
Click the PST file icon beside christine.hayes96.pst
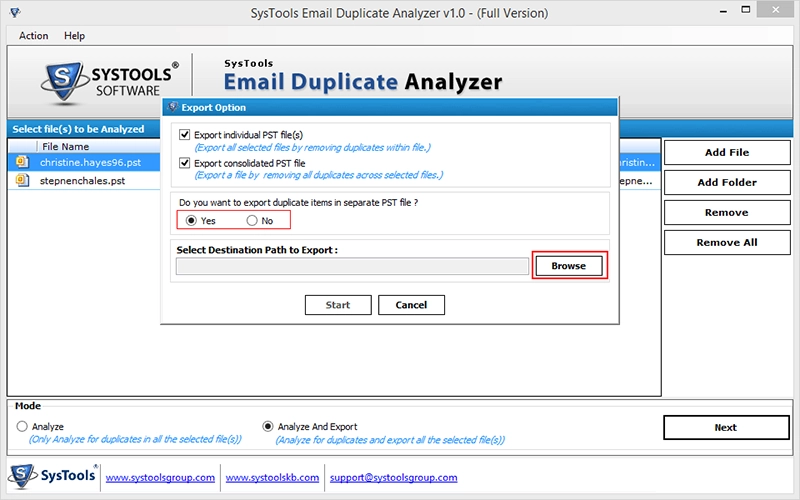22,162
